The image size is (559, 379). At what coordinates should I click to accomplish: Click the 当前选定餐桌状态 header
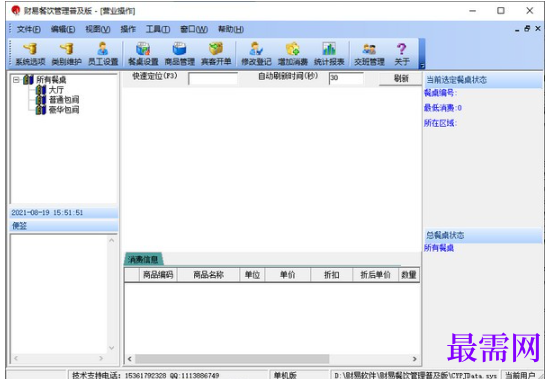483,80
